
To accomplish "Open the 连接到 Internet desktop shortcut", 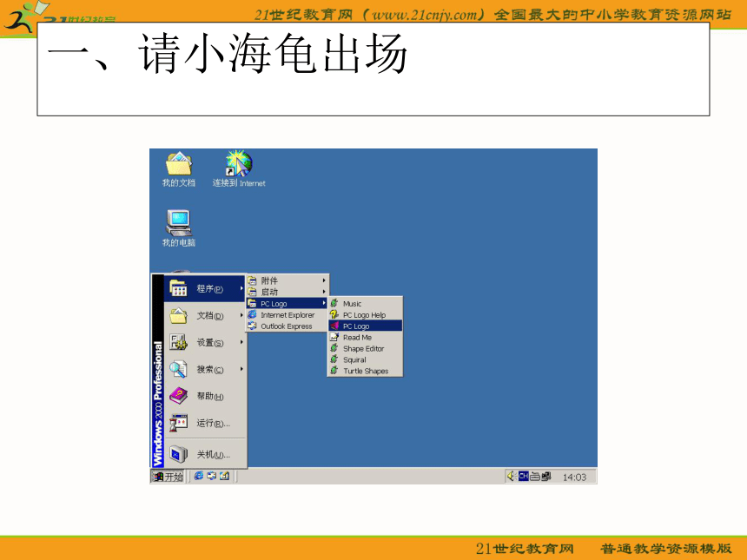I will click(x=239, y=169).
